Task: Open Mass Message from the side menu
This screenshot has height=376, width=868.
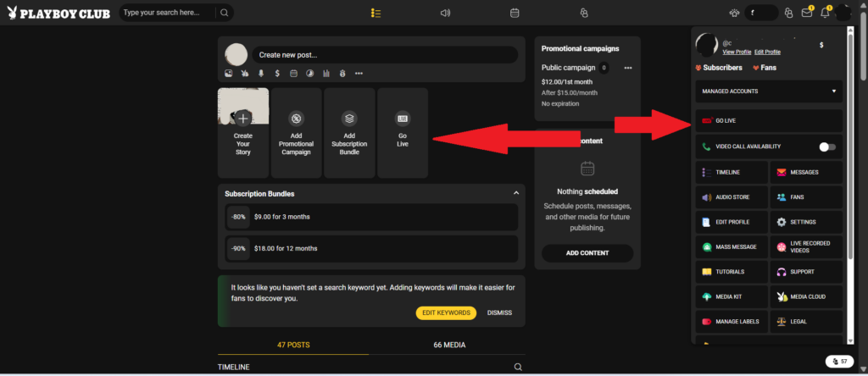Action: [x=732, y=246]
